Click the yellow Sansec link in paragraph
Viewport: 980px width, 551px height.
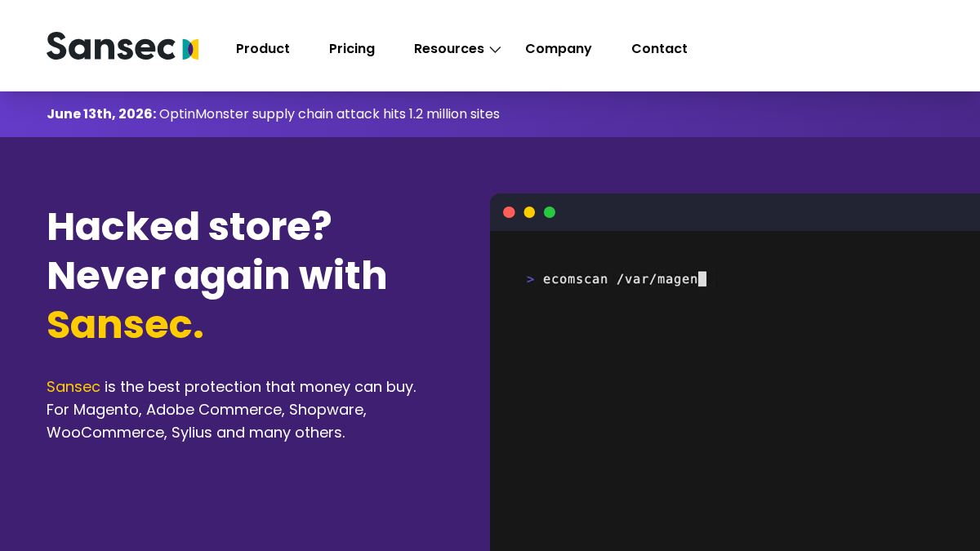73,387
